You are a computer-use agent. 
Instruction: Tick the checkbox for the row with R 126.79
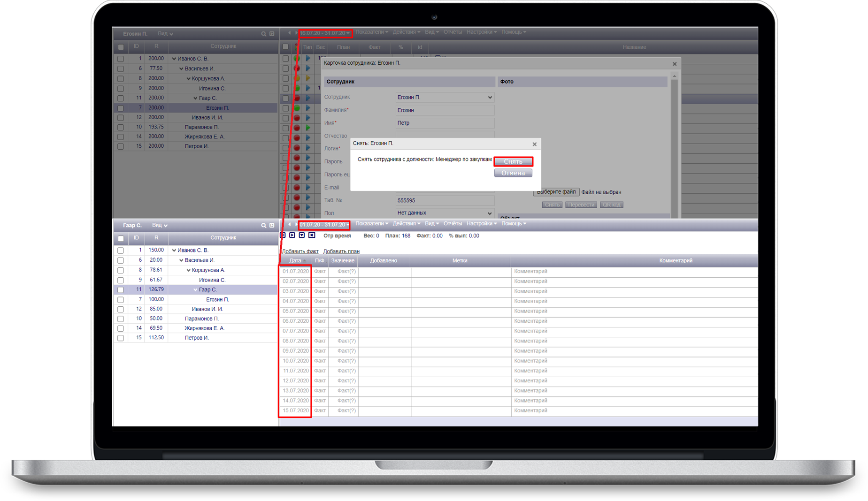click(121, 290)
